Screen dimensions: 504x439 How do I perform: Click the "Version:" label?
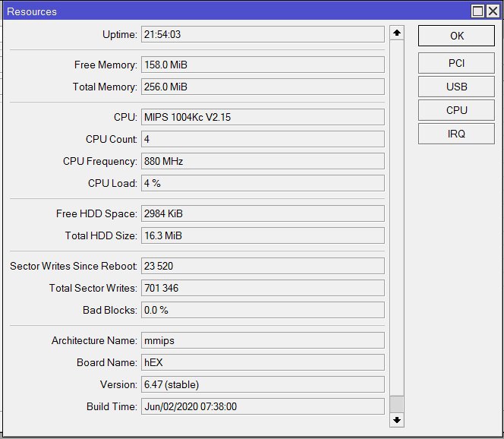pyautogui.click(x=118, y=384)
